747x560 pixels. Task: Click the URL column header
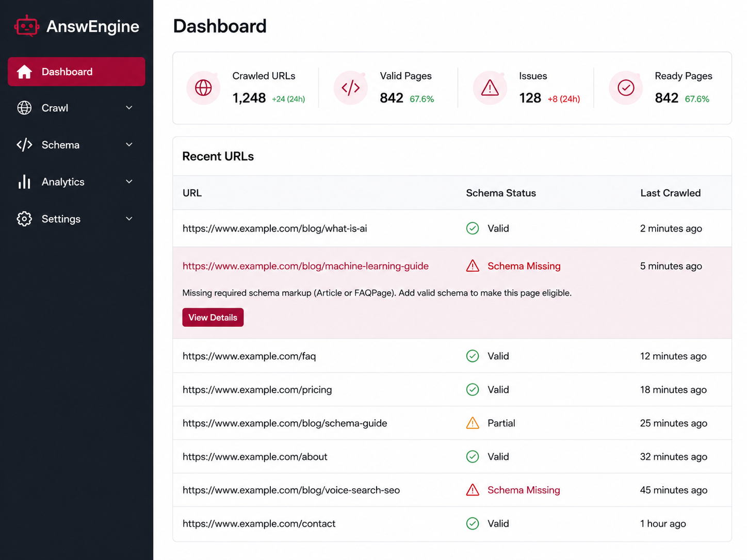[192, 193]
